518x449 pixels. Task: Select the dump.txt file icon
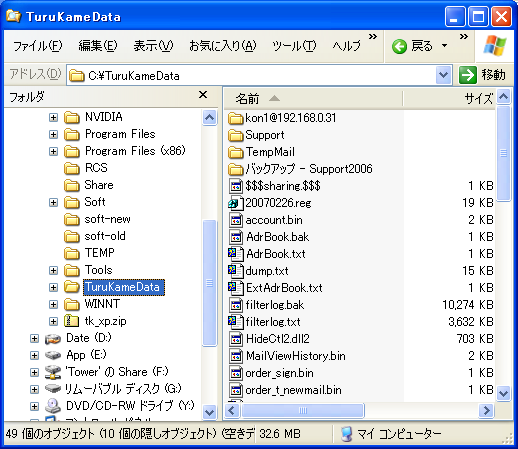(x=235, y=271)
